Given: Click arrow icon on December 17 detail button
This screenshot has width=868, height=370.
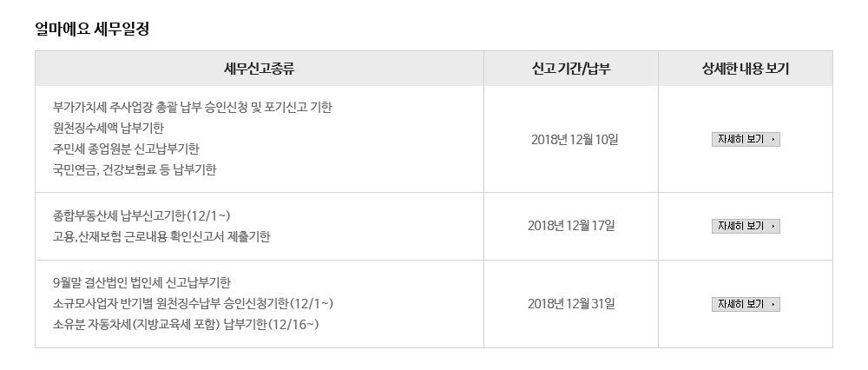Looking at the screenshot, I should pyautogui.click(x=773, y=226).
